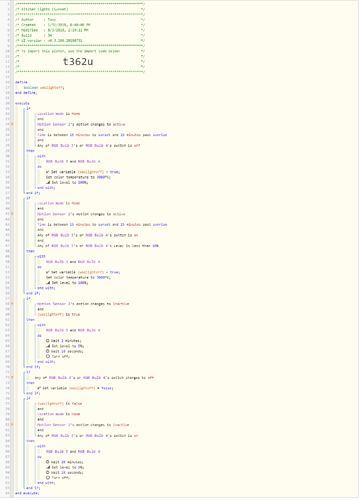Click the clock icon beside 'Wait 20 minutes'
This screenshot has height=500, width=361.
tap(48, 462)
